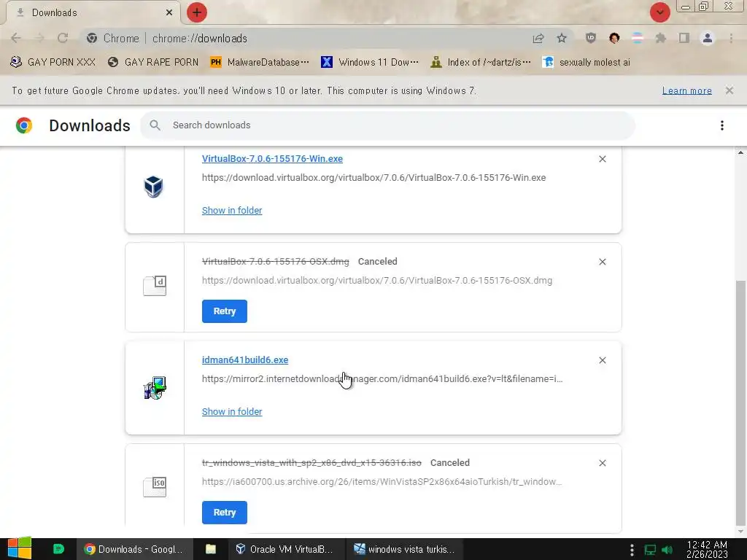Click the magnifier icon in Search downloads

pyautogui.click(x=155, y=125)
